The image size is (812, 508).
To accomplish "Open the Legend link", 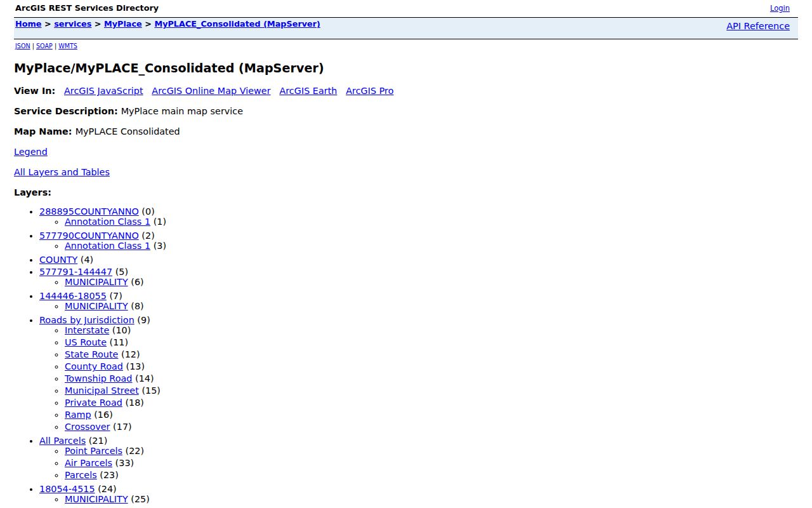I will click(30, 152).
